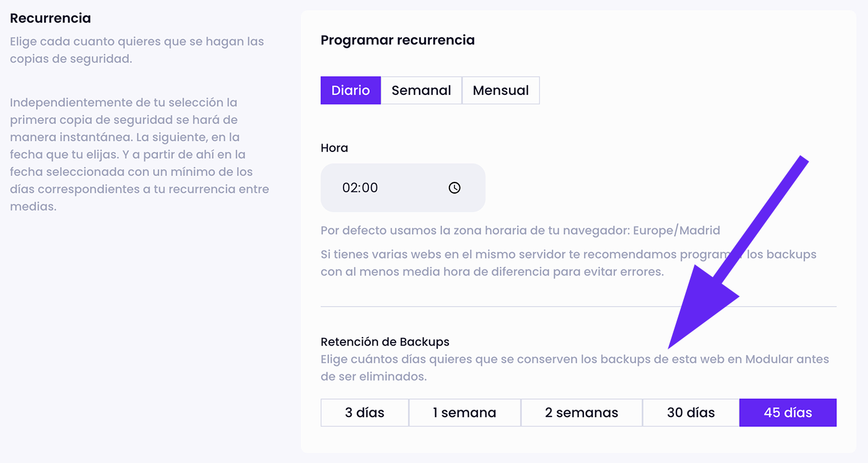Click the "Elige cada cuanto quieres" description

[x=136, y=50]
